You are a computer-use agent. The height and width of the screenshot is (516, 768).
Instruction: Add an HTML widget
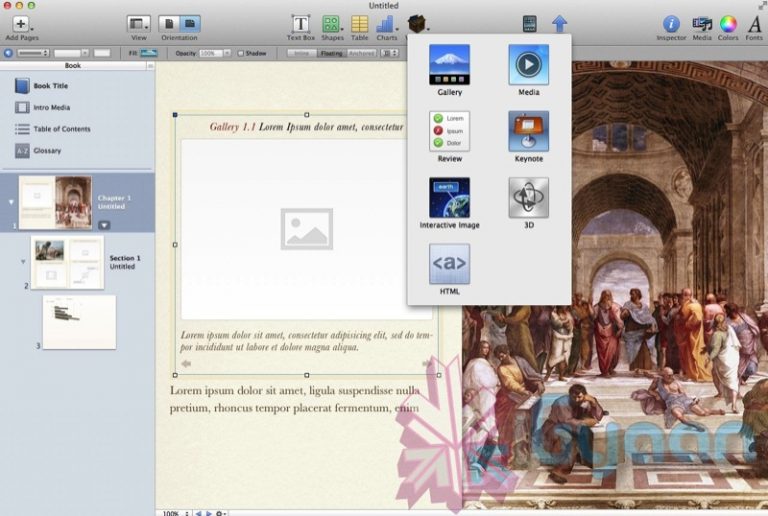coord(449,265)
